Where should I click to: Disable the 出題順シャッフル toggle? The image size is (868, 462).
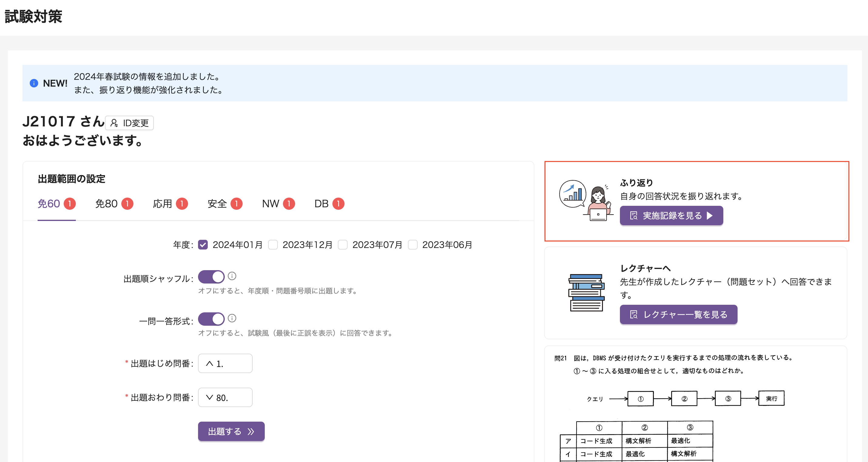tap(211, 277)
